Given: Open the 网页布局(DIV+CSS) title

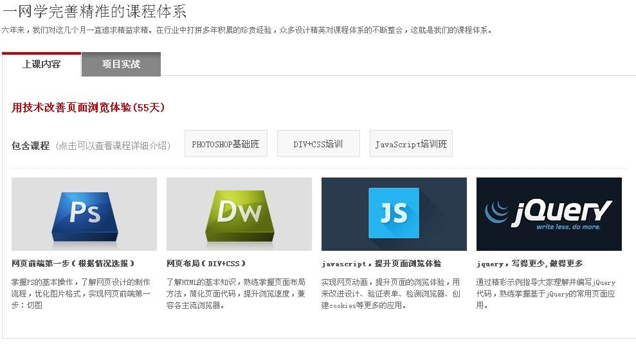Looking at the screenshot, I should coord(206,264).
